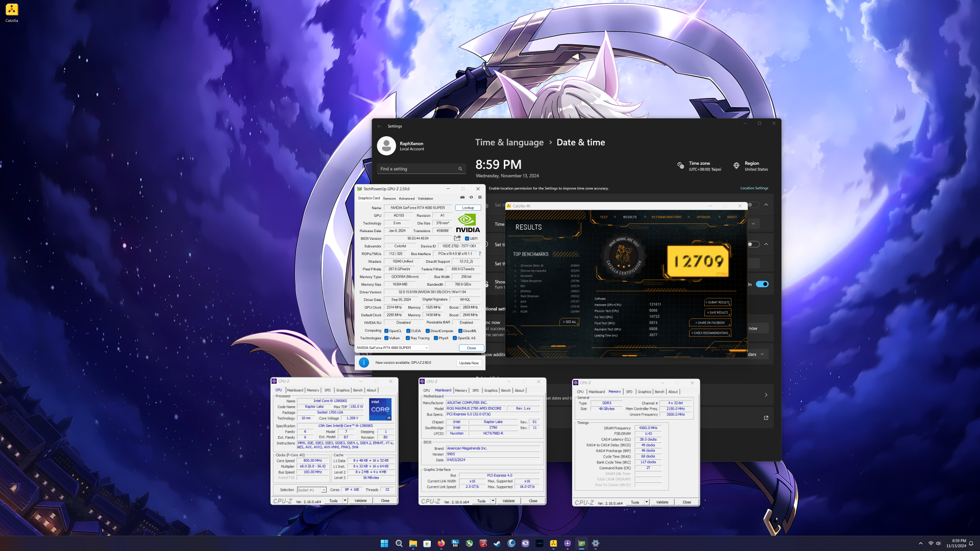The height and width of the screenshot is (551, 980).
Task: Click the Catzilla yellow taskbar icon
Action: pyautogui.click(x=553, y=543)
